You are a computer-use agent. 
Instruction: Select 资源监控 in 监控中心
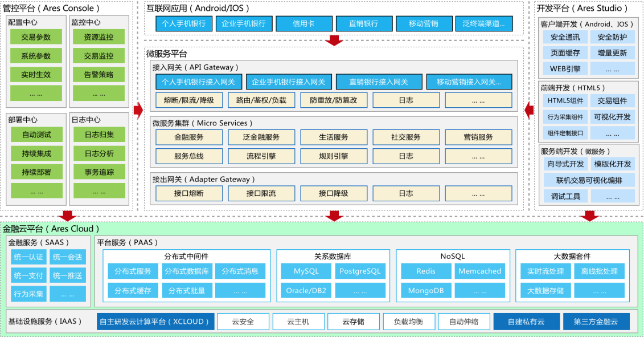pyautogui.click(x=99, y=37)
